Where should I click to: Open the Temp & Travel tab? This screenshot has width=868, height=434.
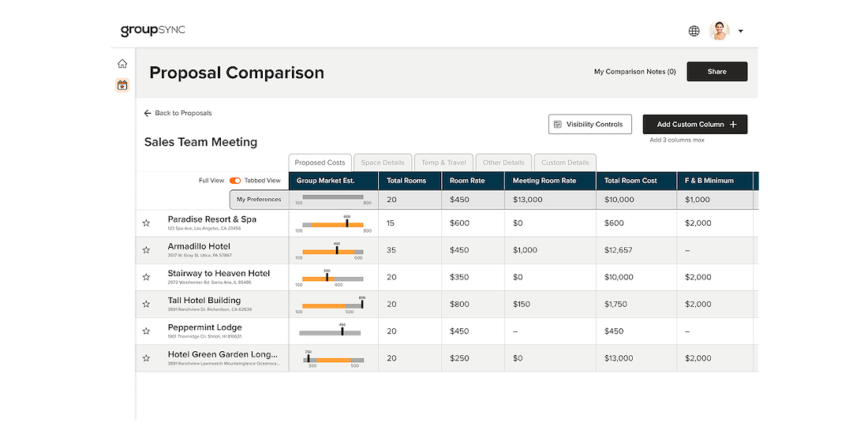pyautogui.click(x=443, y=163)
